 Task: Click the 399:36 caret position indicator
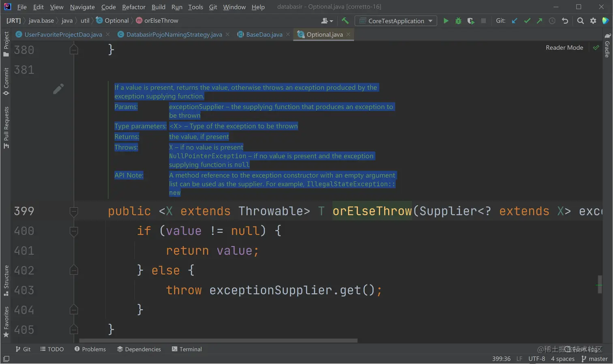click(x=502, y=359)
